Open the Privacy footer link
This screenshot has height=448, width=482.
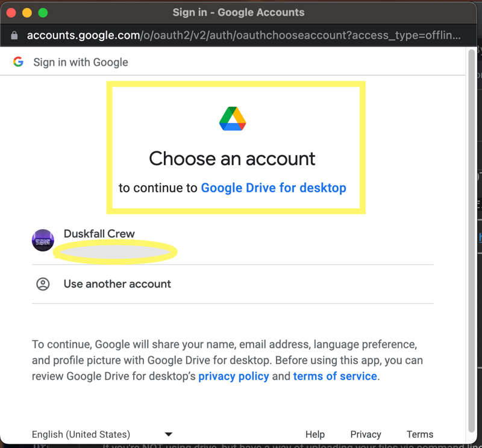(x=366, y=434)
